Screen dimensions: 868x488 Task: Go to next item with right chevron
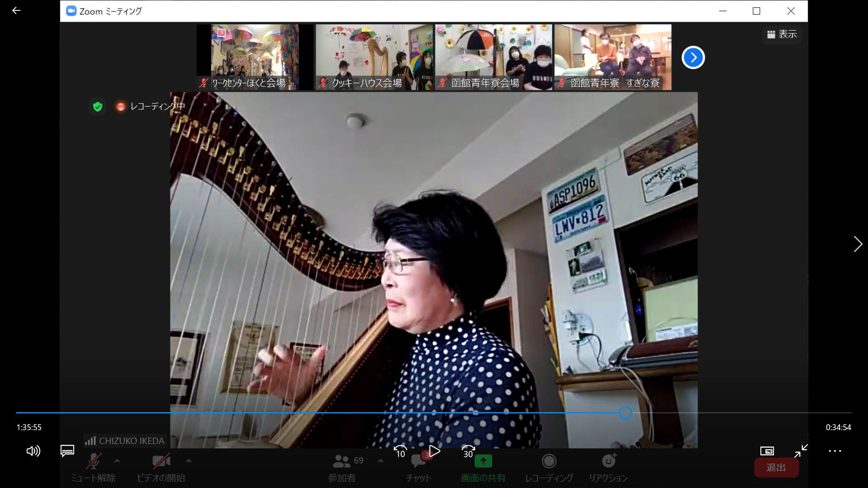(858, 244)
